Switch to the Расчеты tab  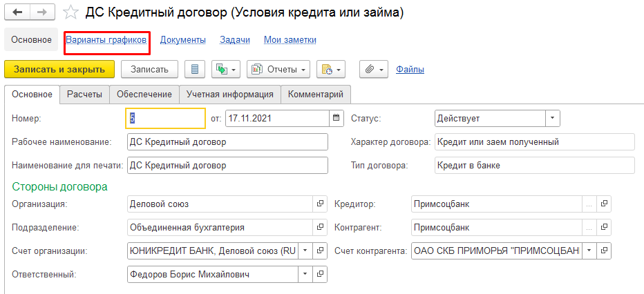coord(85,94)
